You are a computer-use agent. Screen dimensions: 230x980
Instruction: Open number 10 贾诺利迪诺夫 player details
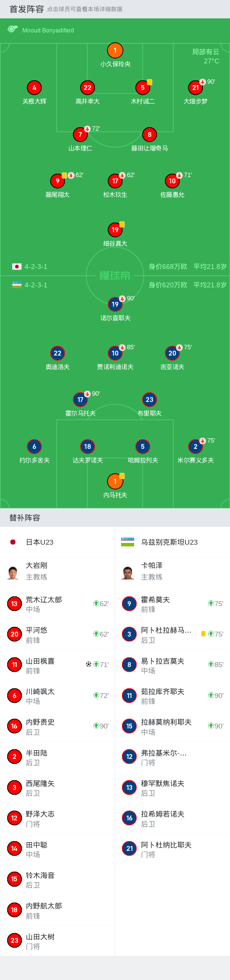pyautogui.click(x=115, y=354)
